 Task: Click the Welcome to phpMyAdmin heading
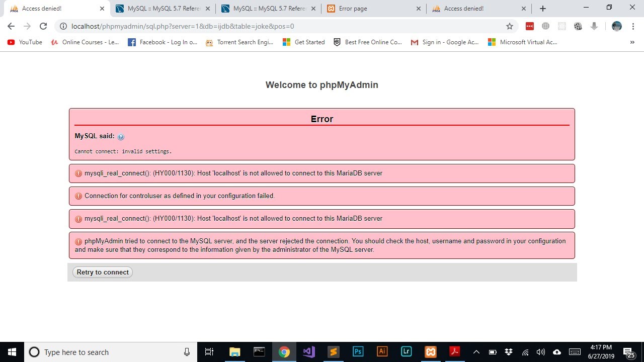click(x=322, y=85)
